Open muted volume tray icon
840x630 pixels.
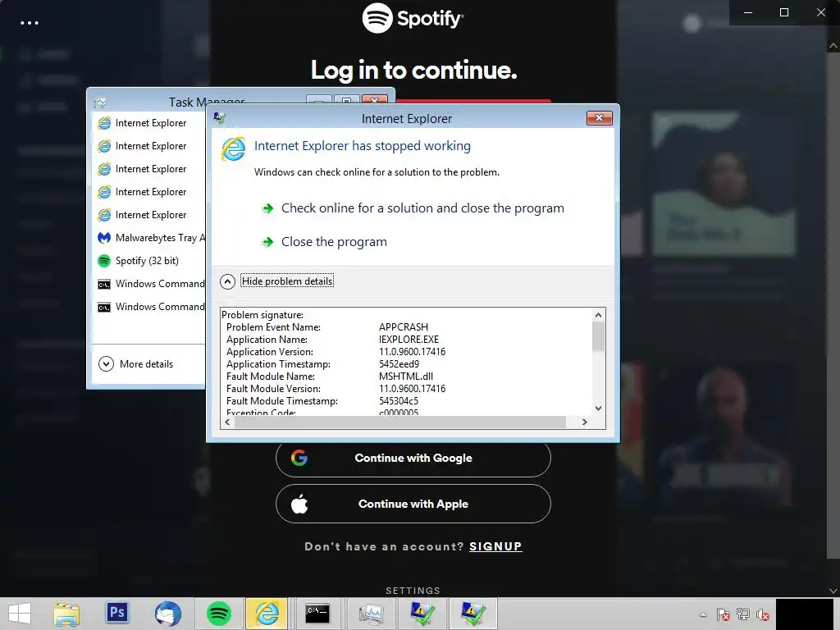pyautogui.click(x=763, y=614)
